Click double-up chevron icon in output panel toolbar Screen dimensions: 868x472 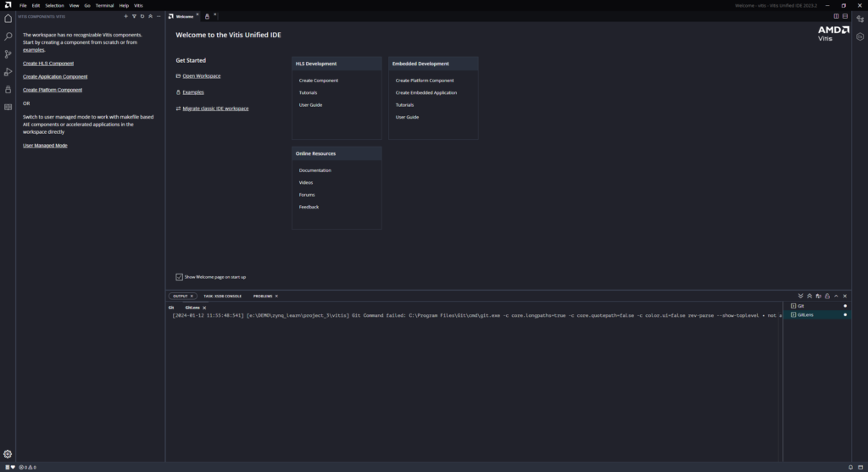(810, 296)
